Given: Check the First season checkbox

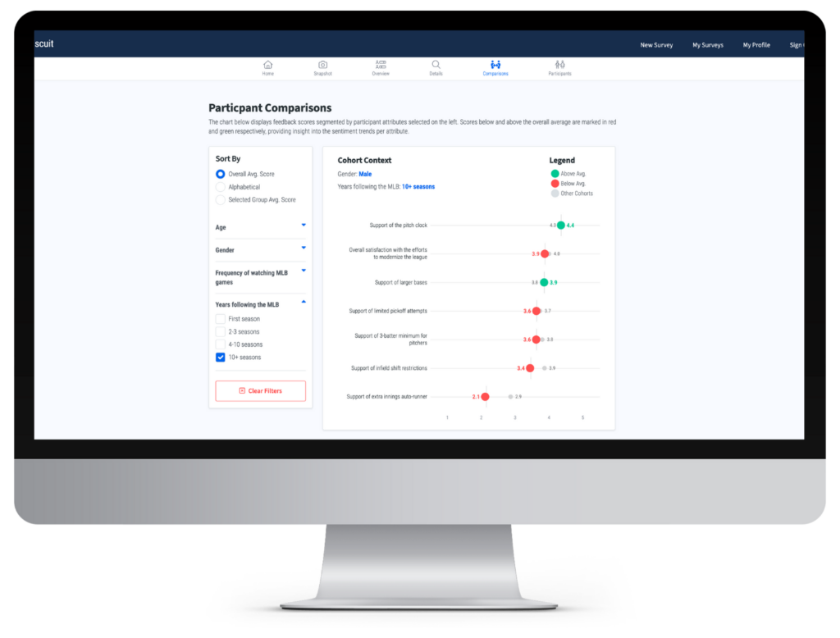Looking at the screenshot, I should [x=220, y=319].
